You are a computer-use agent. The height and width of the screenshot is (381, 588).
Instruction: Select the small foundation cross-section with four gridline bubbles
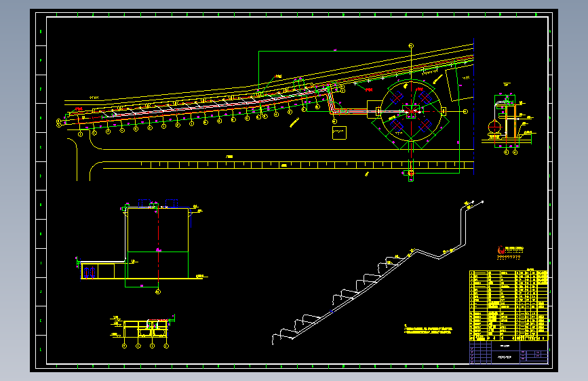tap(144, 332)
